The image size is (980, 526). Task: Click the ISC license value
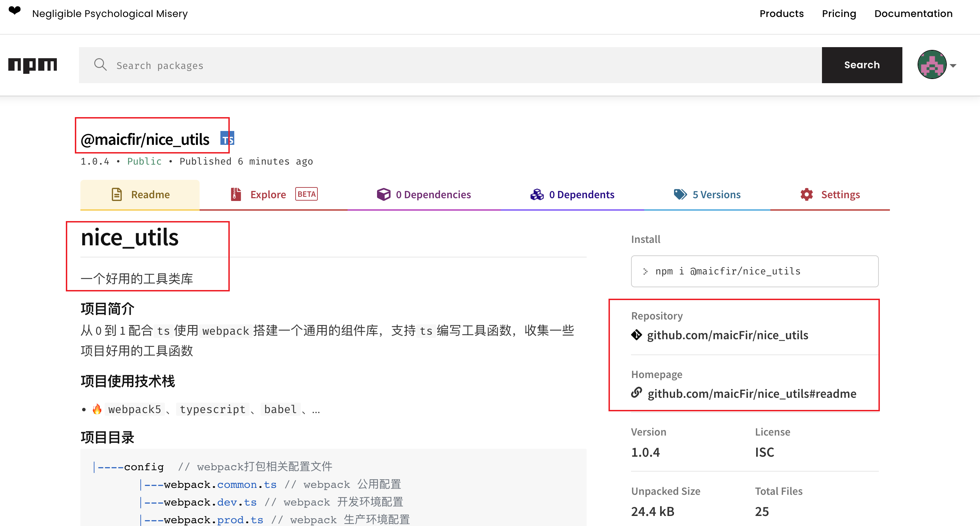pos(764,452)
